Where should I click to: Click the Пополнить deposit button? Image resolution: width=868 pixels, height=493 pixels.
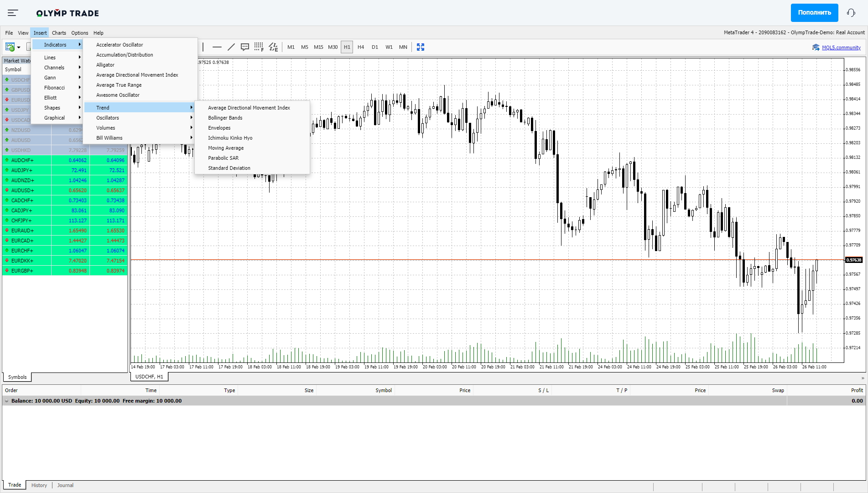814,13
